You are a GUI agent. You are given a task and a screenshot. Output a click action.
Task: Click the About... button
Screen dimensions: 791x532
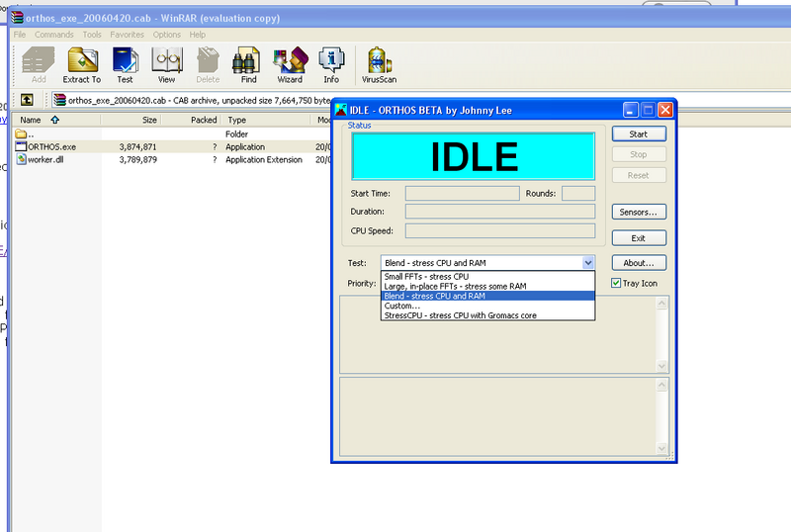(x=639, y=263)
